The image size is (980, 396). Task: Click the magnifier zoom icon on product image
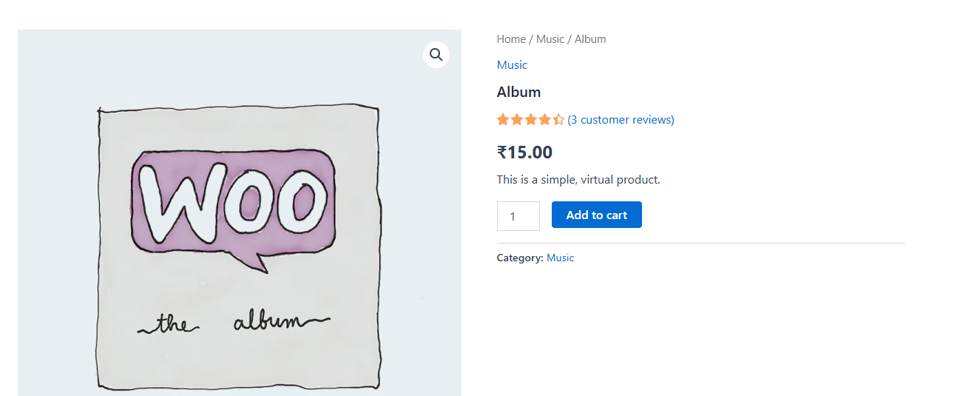436,55
